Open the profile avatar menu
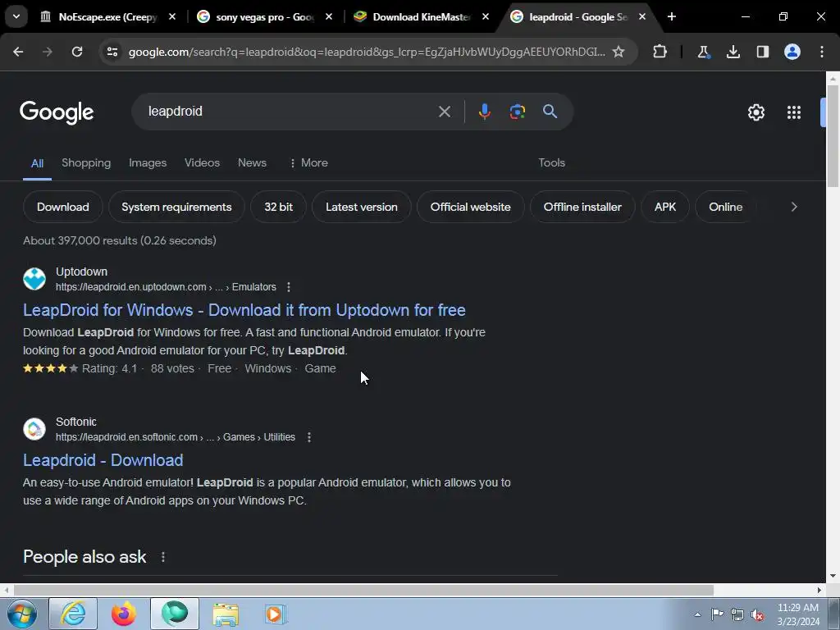The height and width of the screenshot is (630, 840). (792, 52)
